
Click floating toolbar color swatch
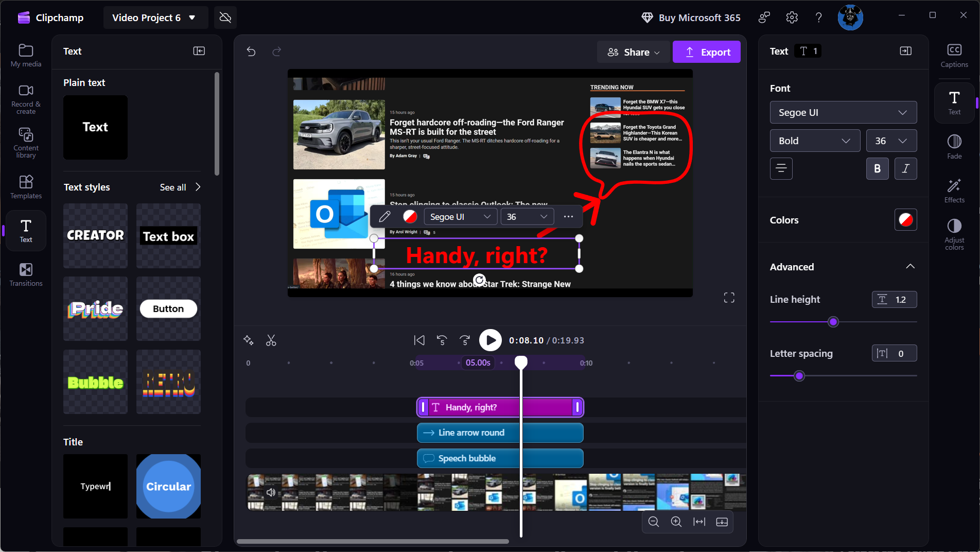410,217
